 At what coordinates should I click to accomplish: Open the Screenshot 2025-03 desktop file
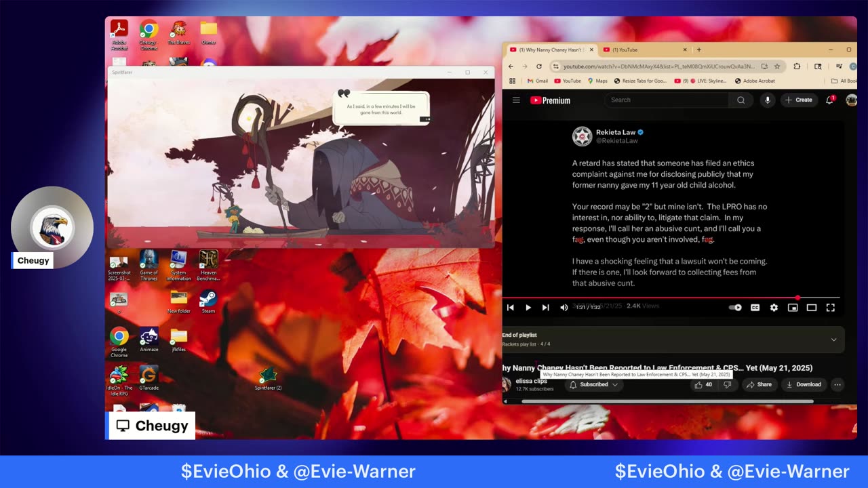click(x=119, y=266)
